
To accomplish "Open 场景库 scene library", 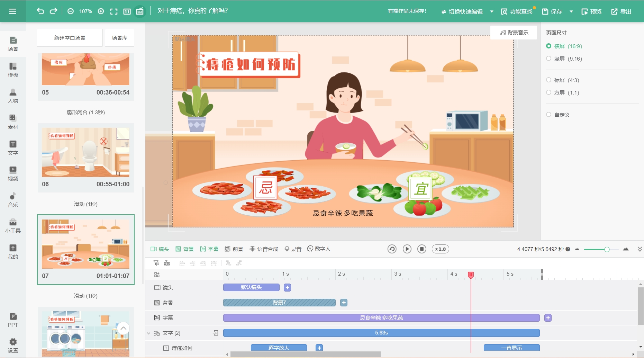I will 119,38.
